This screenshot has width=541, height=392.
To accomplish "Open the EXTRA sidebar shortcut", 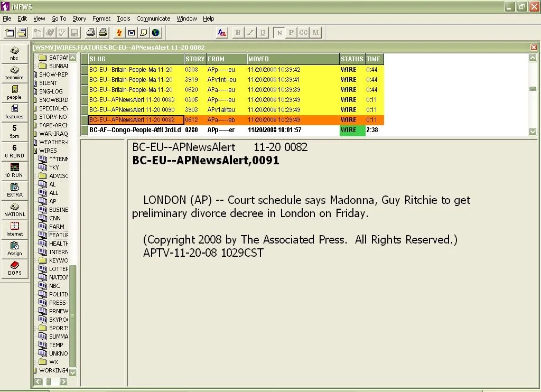I will click(x=14, y=190).
